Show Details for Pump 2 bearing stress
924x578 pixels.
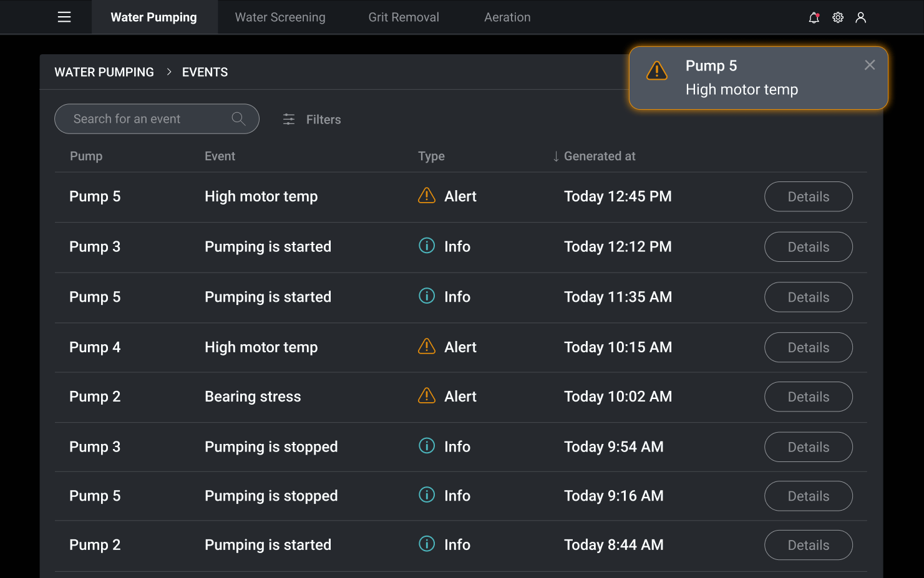click(808, 397)
